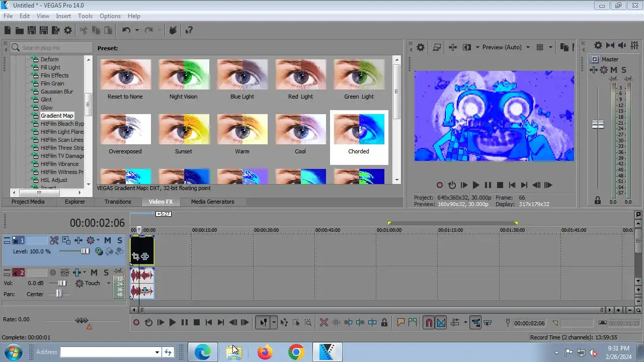Click the audio track Vol slider handle
Viewport: 644px width, 362px height.
[x=62, y=283]
